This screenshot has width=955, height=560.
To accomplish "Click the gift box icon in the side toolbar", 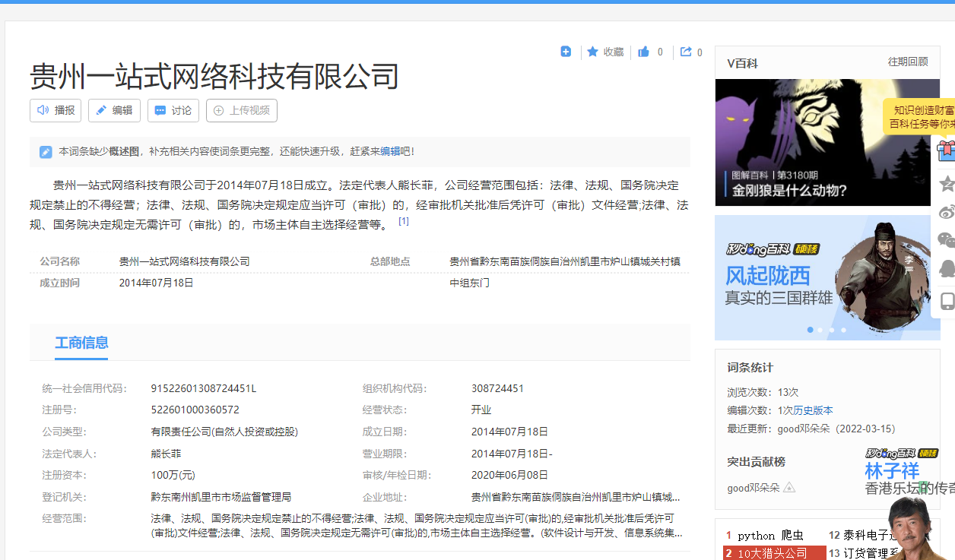I will point(947,150).
